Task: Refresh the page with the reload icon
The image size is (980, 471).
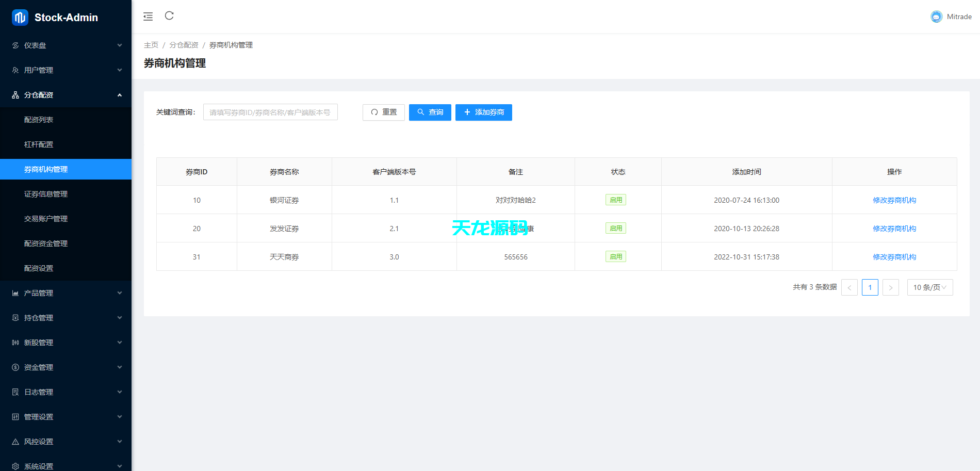Action: (x=169, y=16)
